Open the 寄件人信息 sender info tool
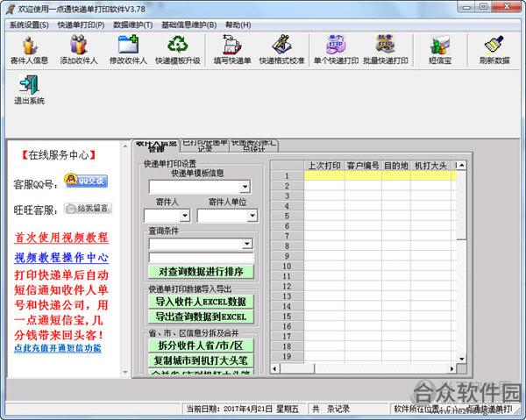This screenshot has height=420, width=526. point(29,50)
